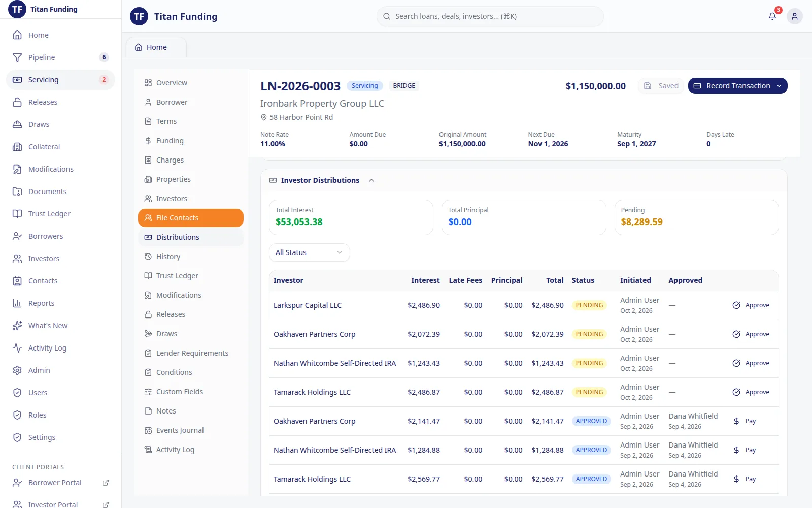Click the Trust Ledger book icon in main sidebar
Viewport: 812px width, 508px height.
click(17, 214)
